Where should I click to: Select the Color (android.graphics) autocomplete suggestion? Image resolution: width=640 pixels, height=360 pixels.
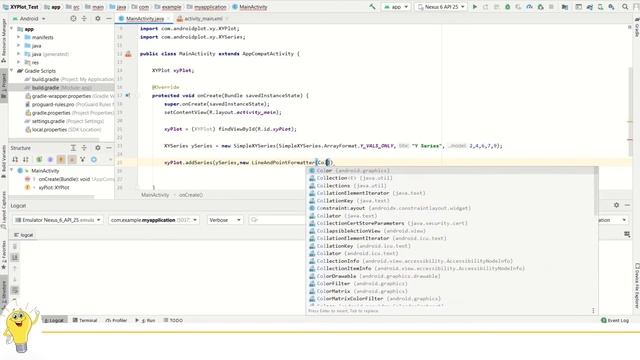pyautogui.click(x=450, y=171)
